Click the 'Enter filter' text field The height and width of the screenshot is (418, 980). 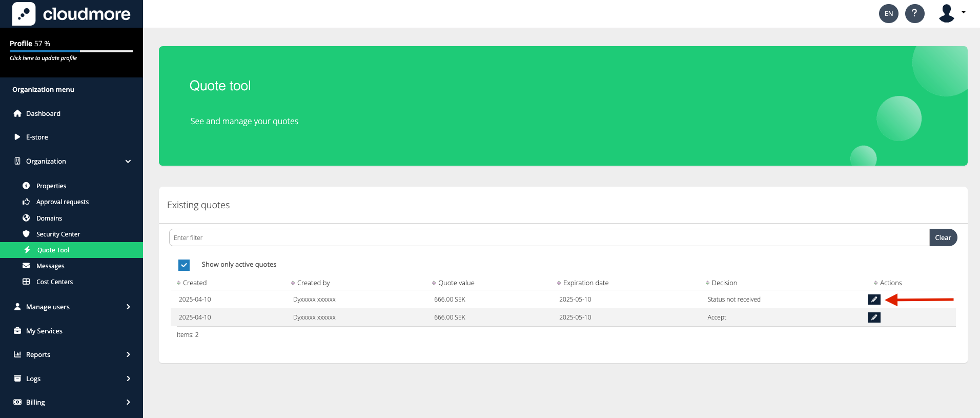click(x=548, y=237)
